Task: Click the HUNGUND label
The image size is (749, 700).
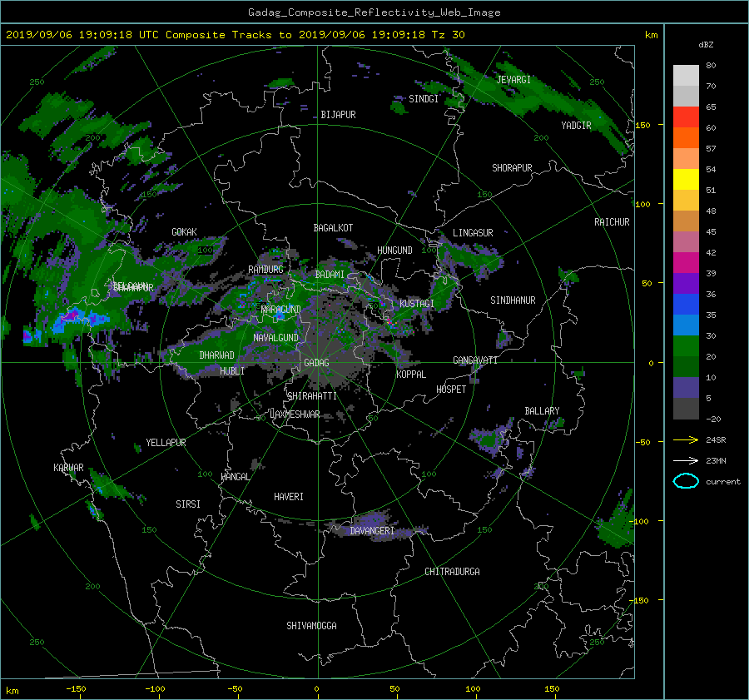Action: tap(394, 251)
